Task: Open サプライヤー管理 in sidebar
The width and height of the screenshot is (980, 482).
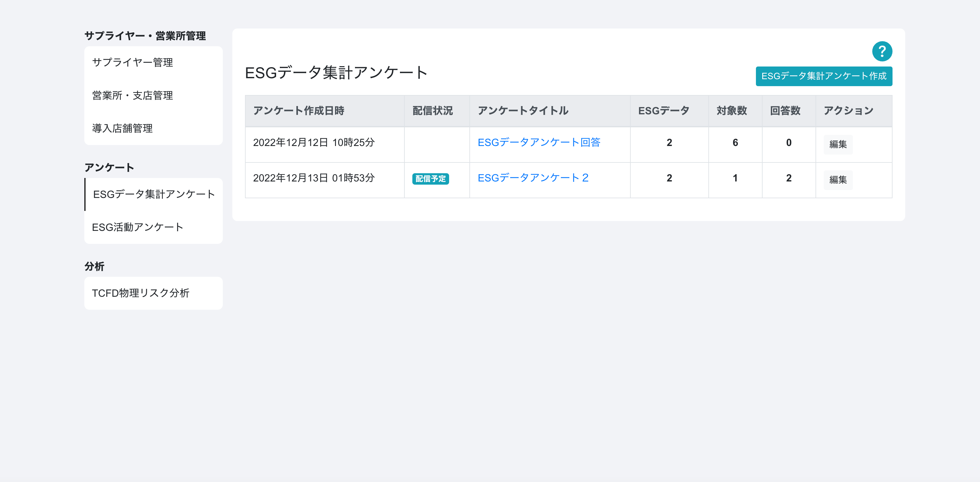Action: (x=132, y=62)
